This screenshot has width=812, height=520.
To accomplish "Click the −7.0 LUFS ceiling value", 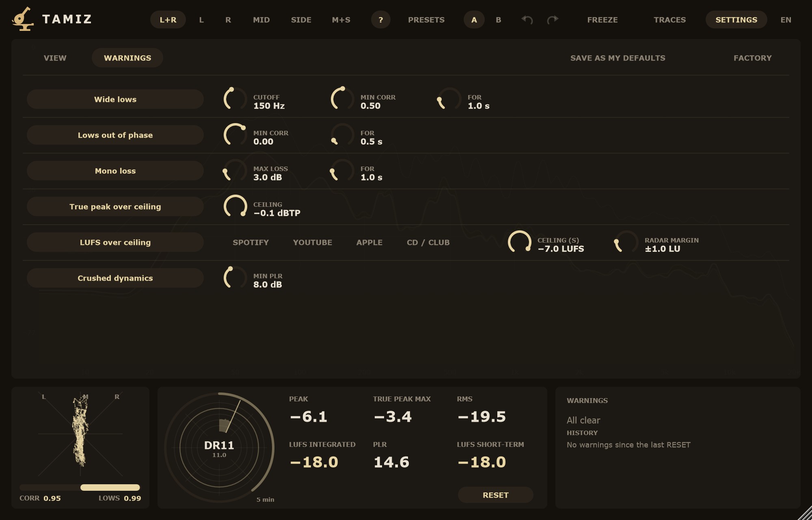I will (561, 249).
